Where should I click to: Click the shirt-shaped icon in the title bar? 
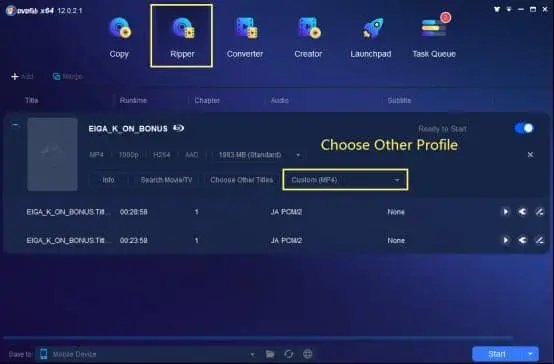497,10
